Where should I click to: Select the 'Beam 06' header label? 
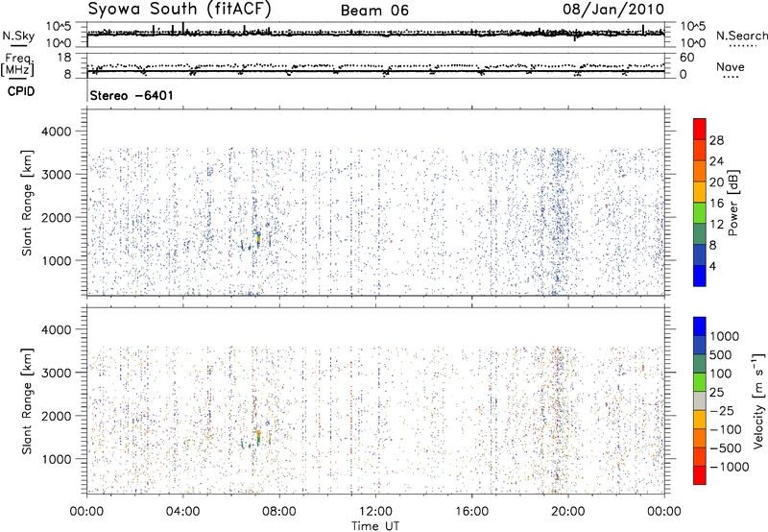click(374, 11)
